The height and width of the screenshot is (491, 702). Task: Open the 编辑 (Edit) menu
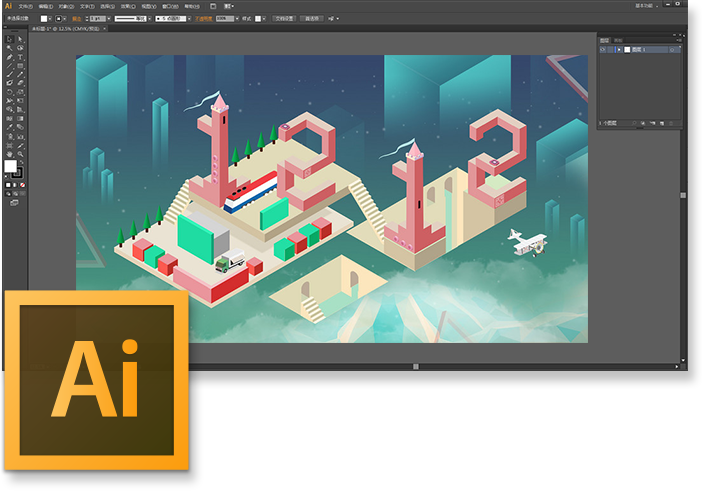pos(46,6)
